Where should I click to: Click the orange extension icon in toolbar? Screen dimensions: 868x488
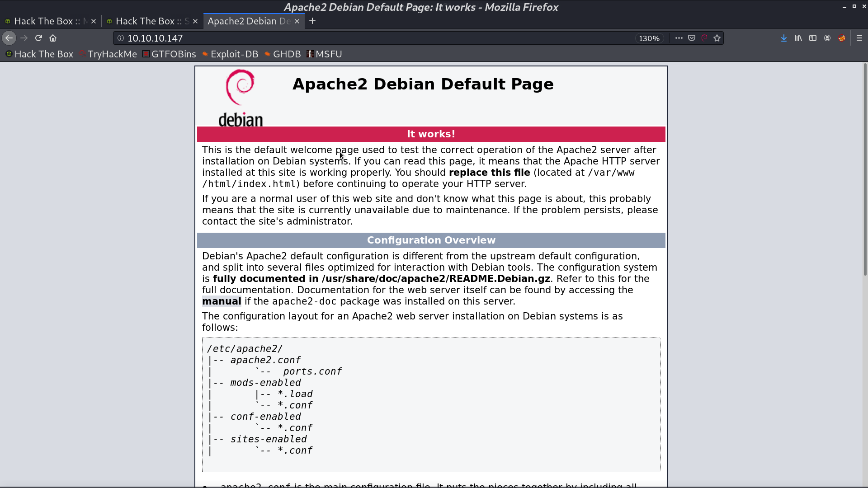click(x=841, y=38)
